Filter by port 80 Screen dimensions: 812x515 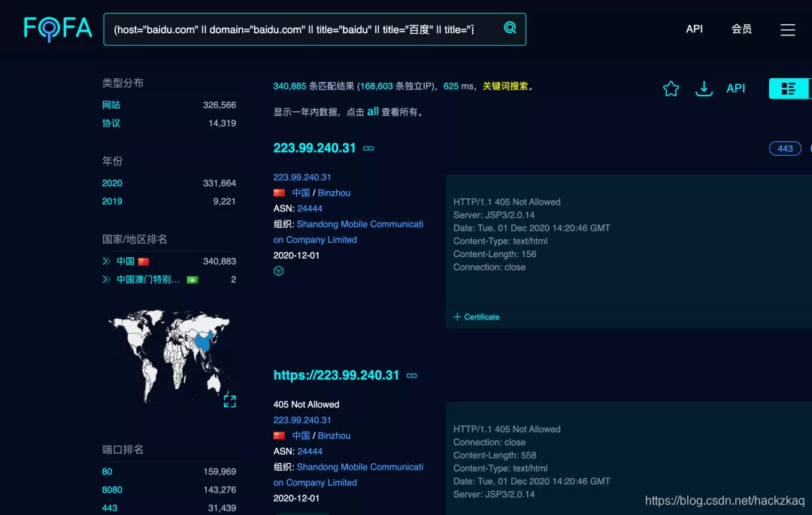pyautogui.click(x=107, y=471)
